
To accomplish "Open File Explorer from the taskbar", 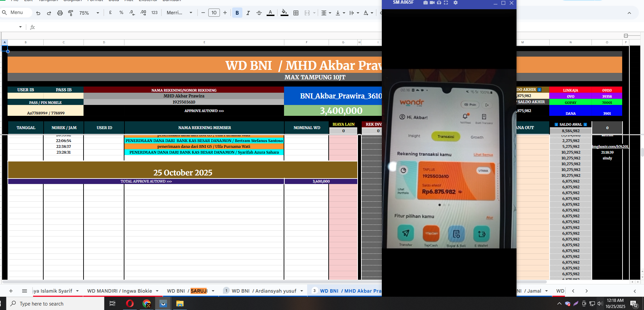I will 180,303.
